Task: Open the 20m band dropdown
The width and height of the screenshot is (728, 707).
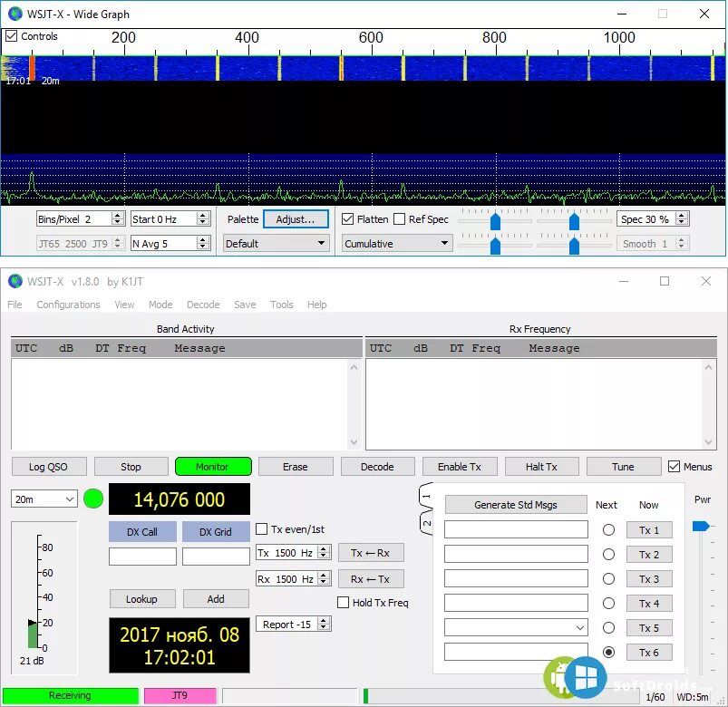Action: [x=44, y=499]
